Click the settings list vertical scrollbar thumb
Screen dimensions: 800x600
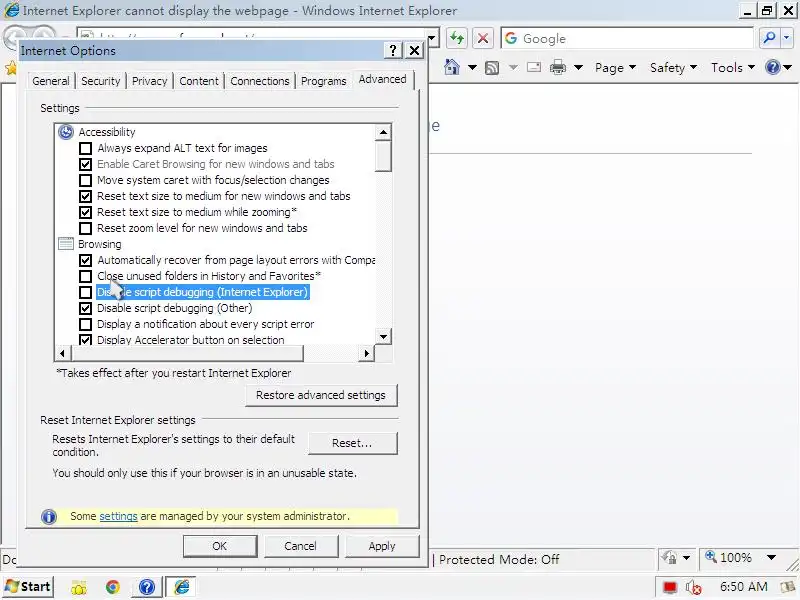(383, 157)
